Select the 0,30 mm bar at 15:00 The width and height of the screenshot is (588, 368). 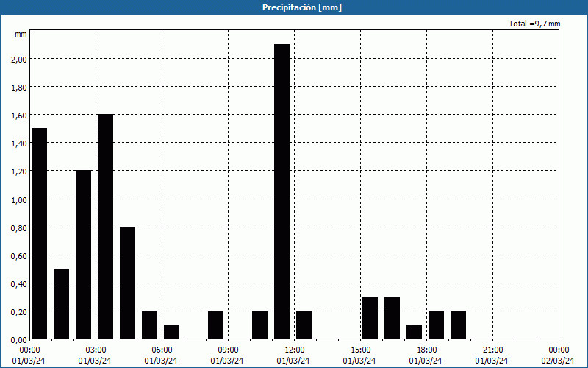click(x=370, y=318)
